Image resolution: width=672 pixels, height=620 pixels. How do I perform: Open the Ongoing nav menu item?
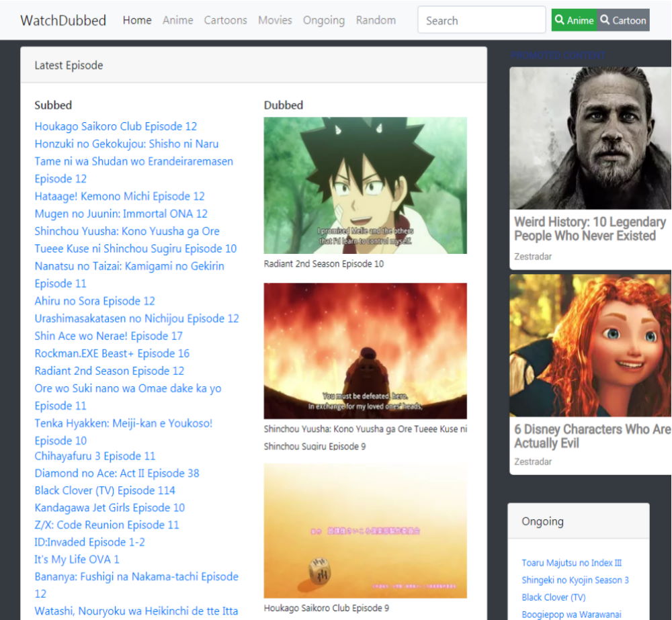[x=324, y=20]
